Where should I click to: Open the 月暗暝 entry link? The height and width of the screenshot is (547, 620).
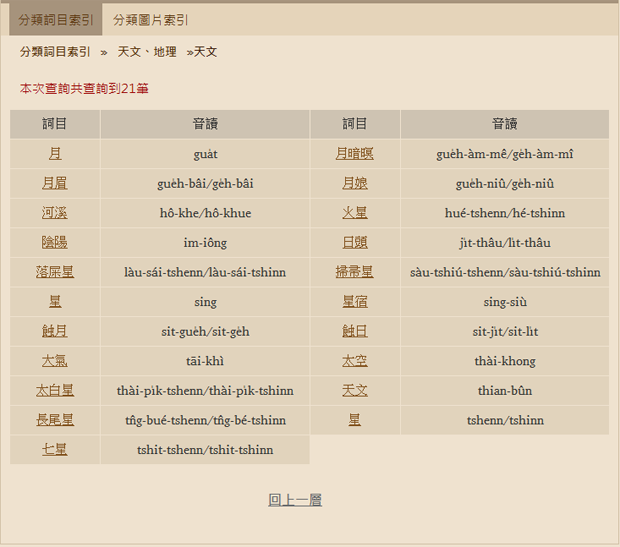pyautogui.click(x=355, y=153)
